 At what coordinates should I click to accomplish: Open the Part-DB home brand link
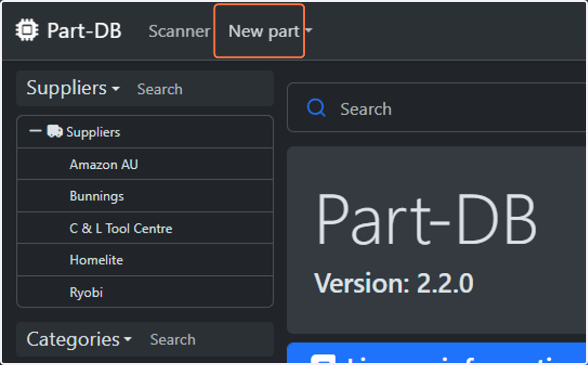69,30
